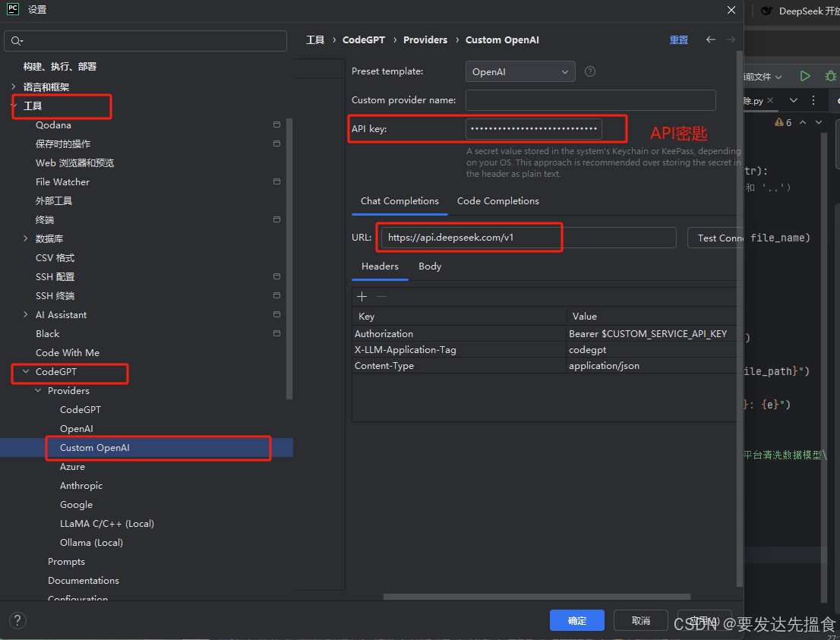Click the Content-Type header key cell

tap(459, 366)
